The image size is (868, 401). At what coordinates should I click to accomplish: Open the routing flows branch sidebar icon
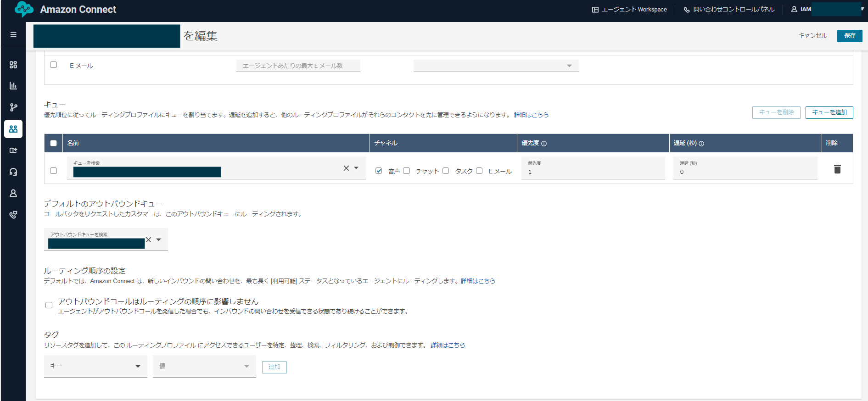pyautogui.click(x=13, y=107)
